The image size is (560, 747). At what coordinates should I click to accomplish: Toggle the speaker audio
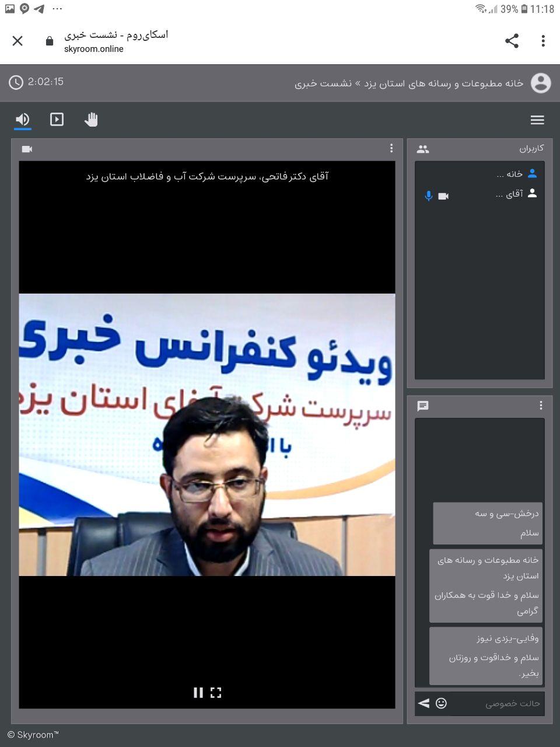(22, 120)
